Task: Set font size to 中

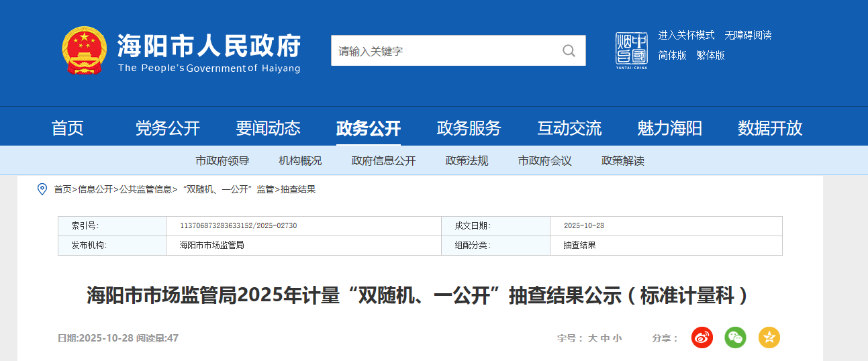Action: point(605,338)
